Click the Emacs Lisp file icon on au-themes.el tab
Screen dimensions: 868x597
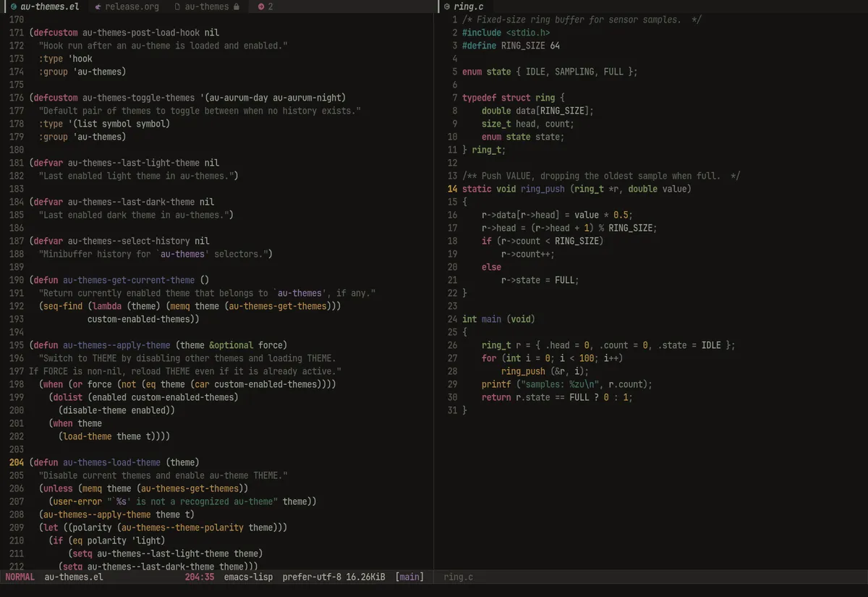(x=14, y=7)
